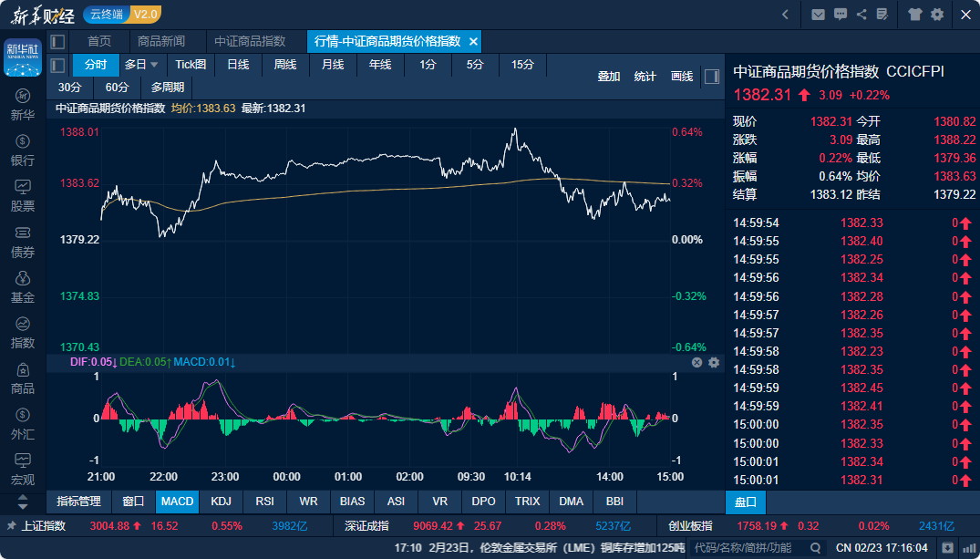Screen dimensions: 980x559
Task: Open 股票 stocks in left sidebar
Action: pos(23,195)
